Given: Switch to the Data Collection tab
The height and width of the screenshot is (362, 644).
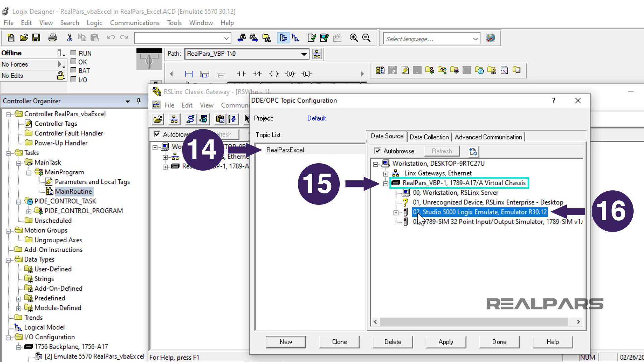Looking at the screenshot, I should (429, 137).
